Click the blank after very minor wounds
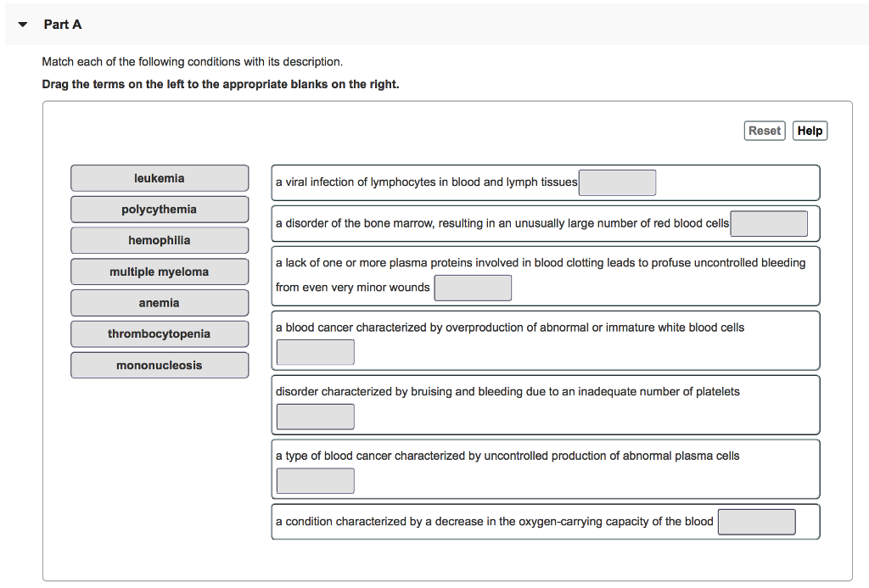Image resolution: width=869 pixels, height=588 pixels. click(x=473, y=288)
